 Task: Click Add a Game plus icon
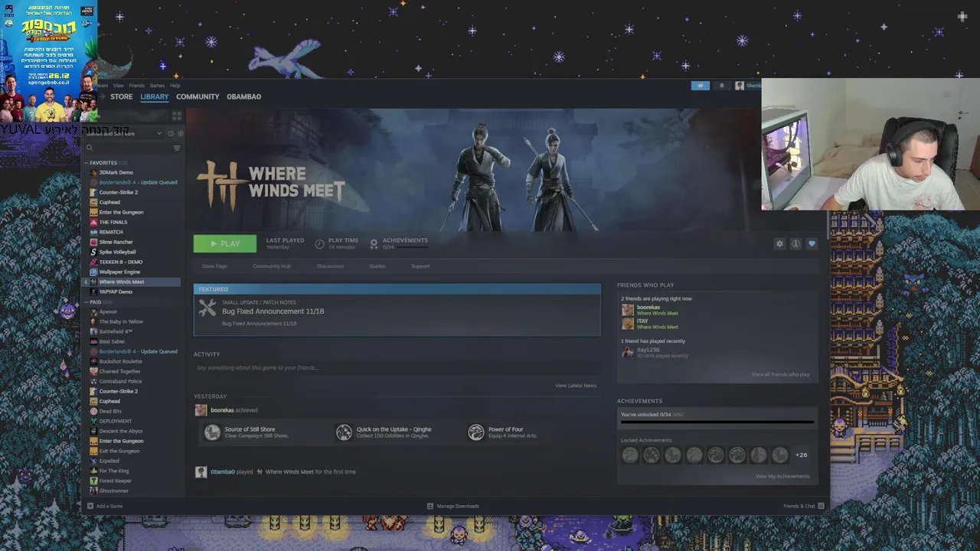coord(90,506)
